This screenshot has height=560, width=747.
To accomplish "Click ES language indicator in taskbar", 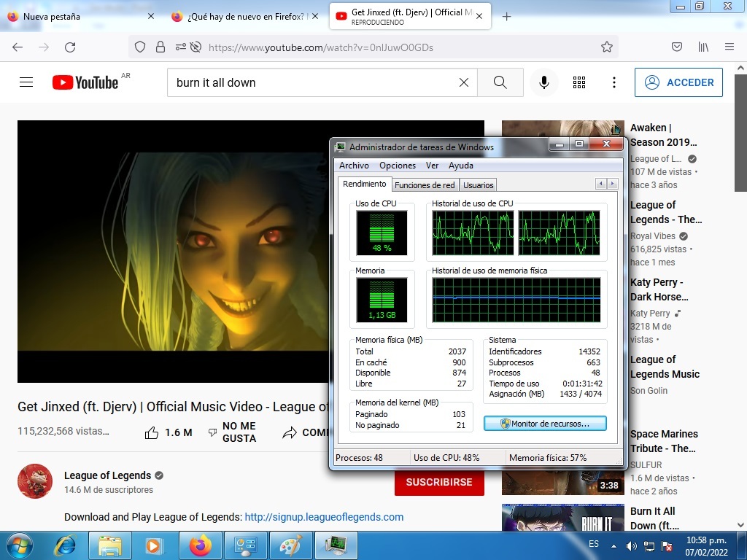I will coord(594,544).
